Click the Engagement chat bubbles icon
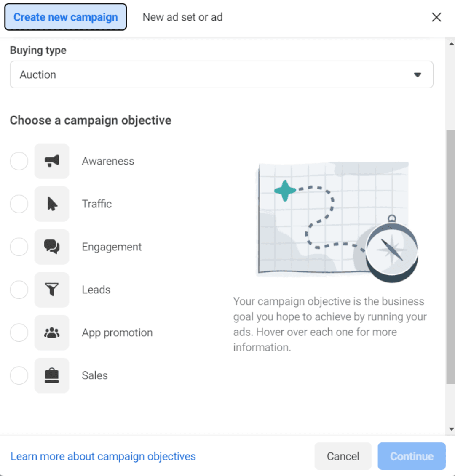Viewport: 455px width, 476px height. point(52,247)
